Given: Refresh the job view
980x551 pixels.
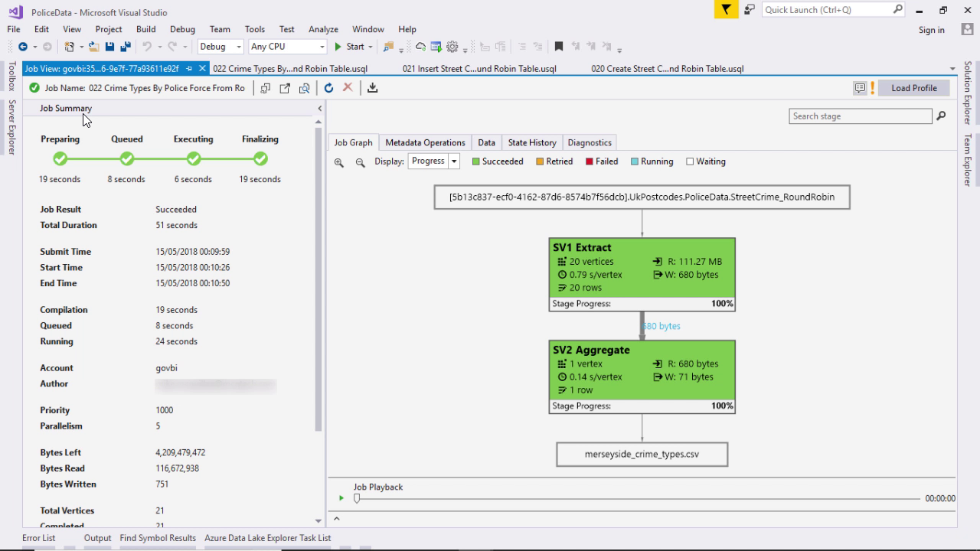Looking at the screenshot, I should (x=328, y=88).
